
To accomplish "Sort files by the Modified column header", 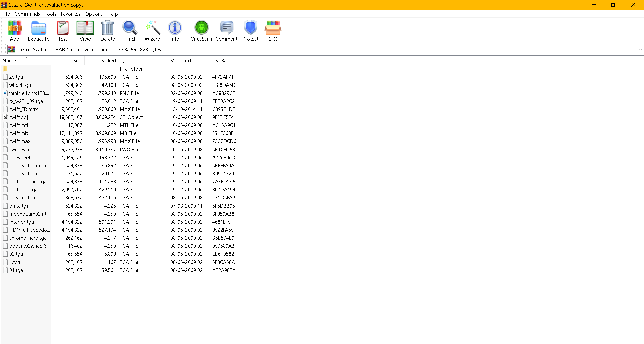I will (x=189, y=61).
